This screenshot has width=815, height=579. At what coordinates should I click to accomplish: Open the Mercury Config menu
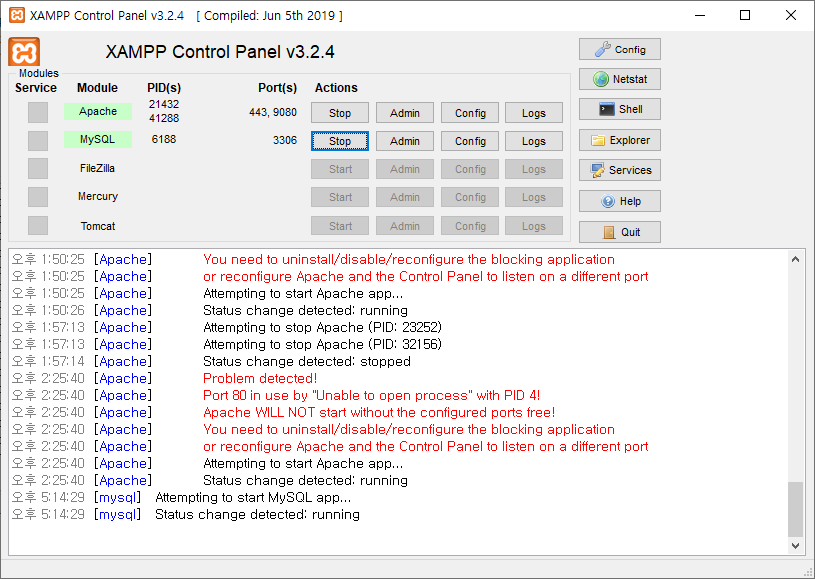(x=470, y=197)
